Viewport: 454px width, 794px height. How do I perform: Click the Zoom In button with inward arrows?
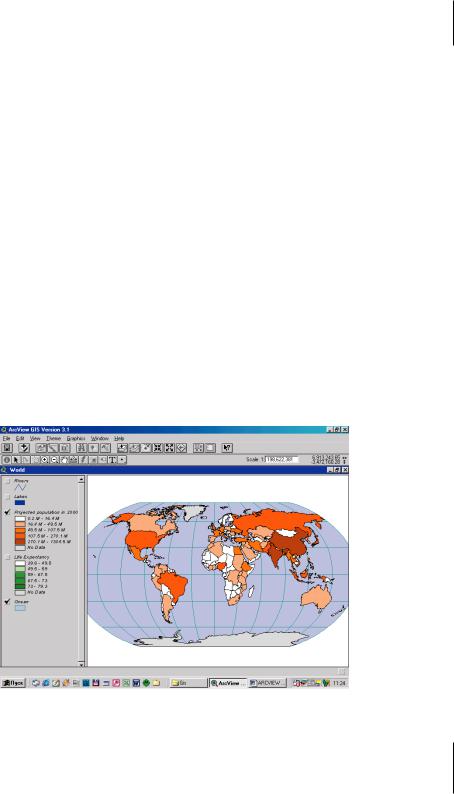pyautogui.click(x=157, y=448)
